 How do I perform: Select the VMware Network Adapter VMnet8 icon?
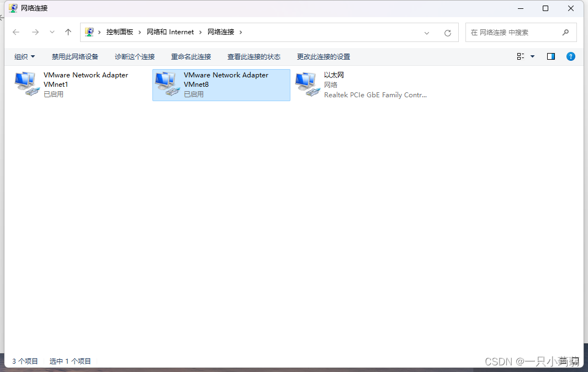[167, 84]
